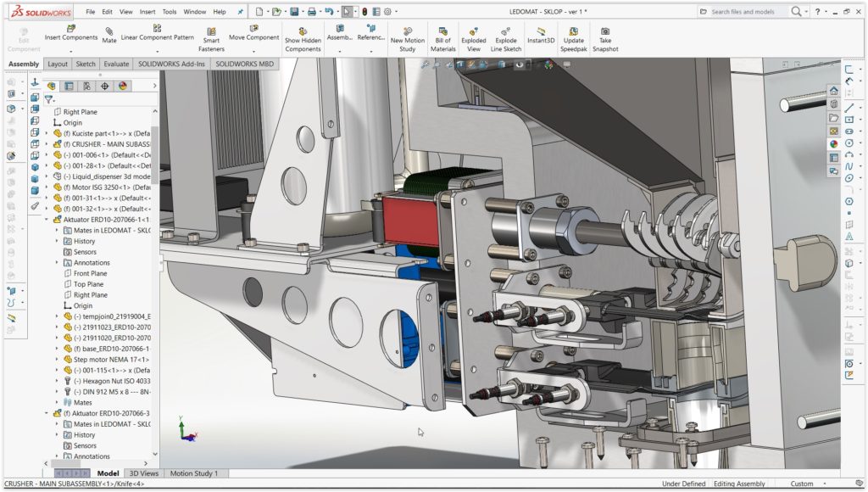This screenshot has width=868, height=492.
Task: Click the Undo arrow icon
Action: [x=329, y=11]
